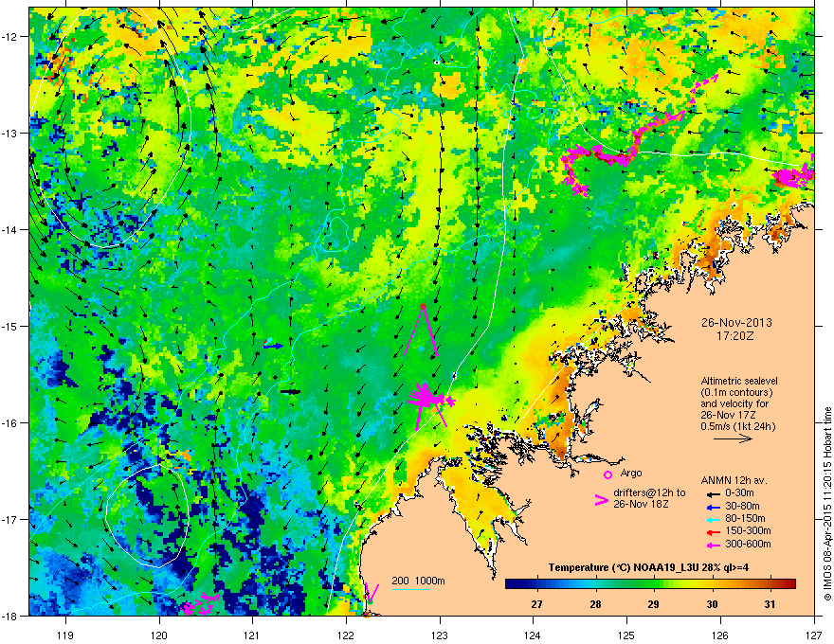Click the '121' longitude axis label
This screenshot has height=644, width=834.
pos(252,635)
